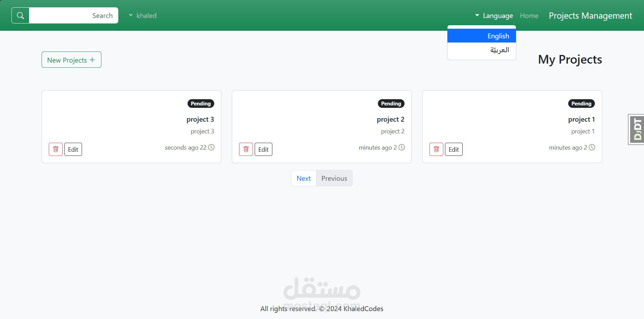Click the My Projects heading
Viewport: 644px width, 319px height.
click(570, 59)
